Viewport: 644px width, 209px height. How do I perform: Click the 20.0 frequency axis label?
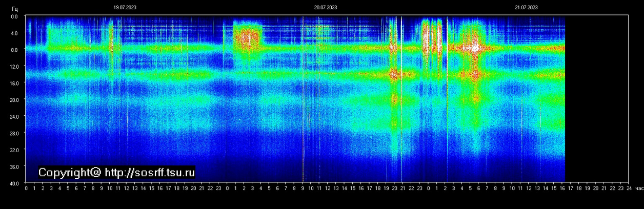click(x=14, y=100)
